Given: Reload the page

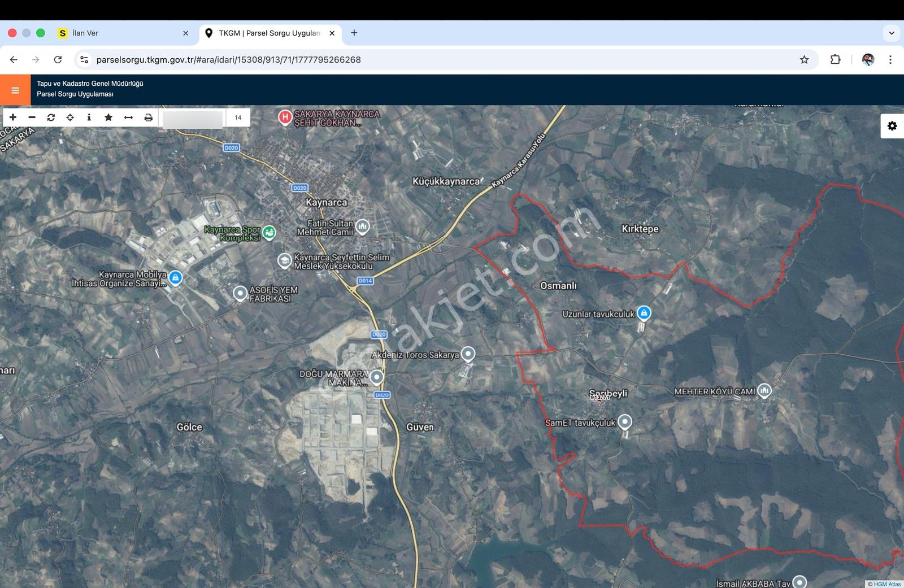Looking at the screenshot, I should coord(58,59).
